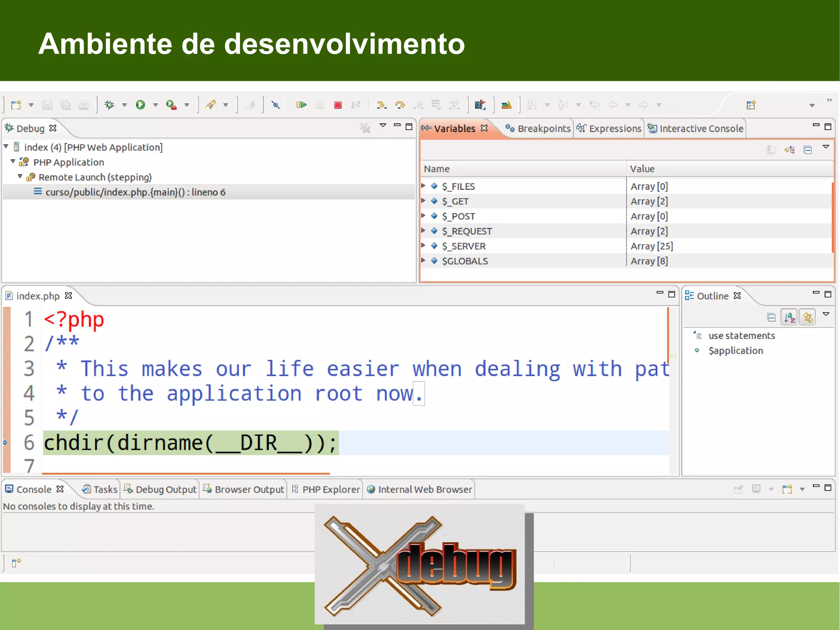Click the Save All toolbar icon
Screen dimensions: 840x630
coord(66,105)
